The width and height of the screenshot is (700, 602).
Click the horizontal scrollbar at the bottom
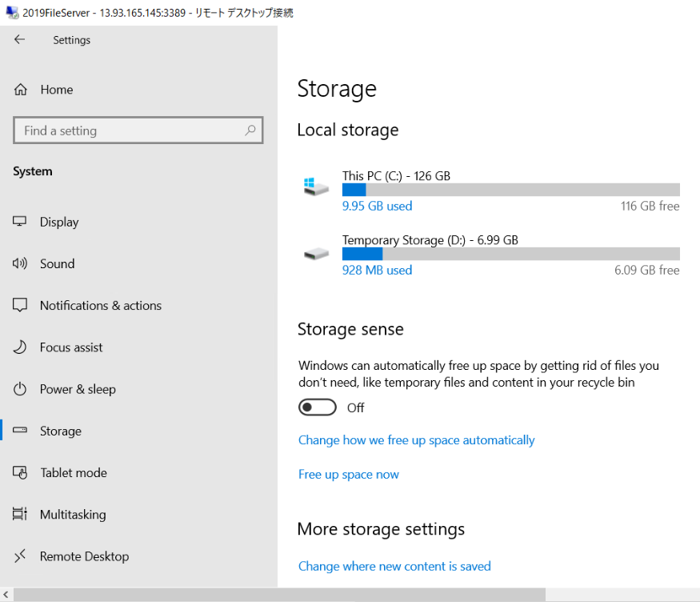[280, 595]
